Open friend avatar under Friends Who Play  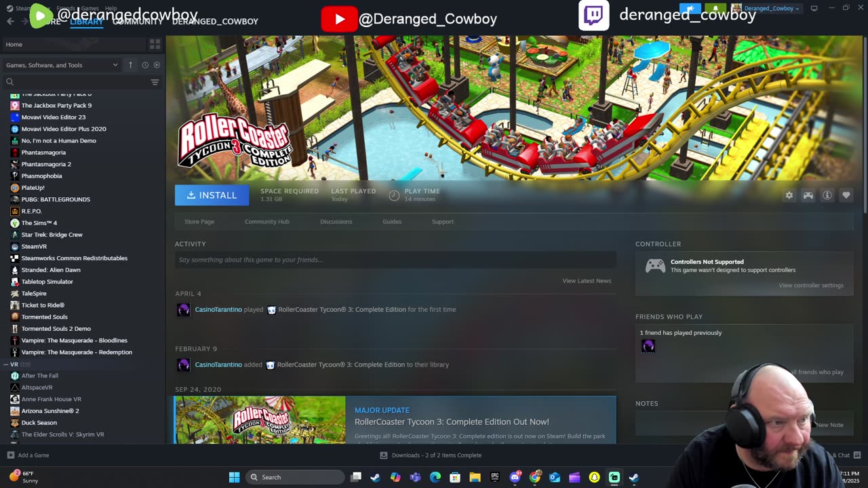648,346
